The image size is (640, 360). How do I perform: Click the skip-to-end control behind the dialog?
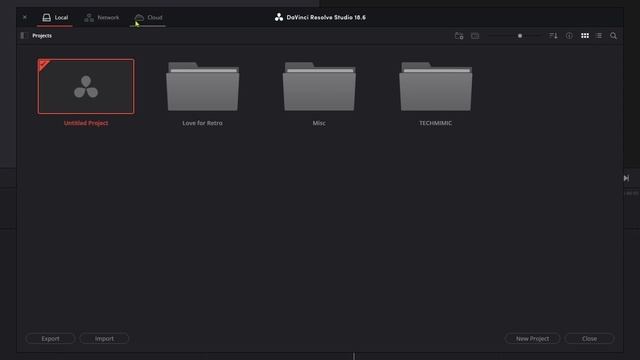pyautogui.click(x=627, y=178)
